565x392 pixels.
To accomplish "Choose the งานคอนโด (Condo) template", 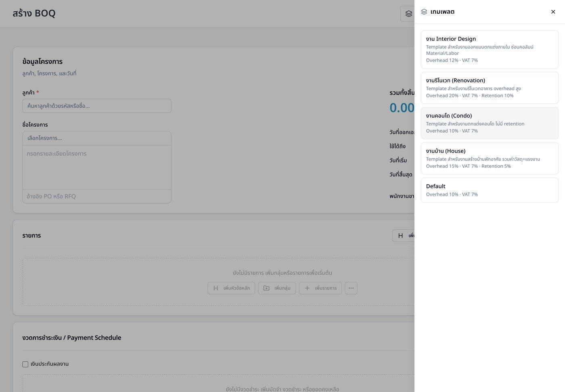I will [490, 123].
